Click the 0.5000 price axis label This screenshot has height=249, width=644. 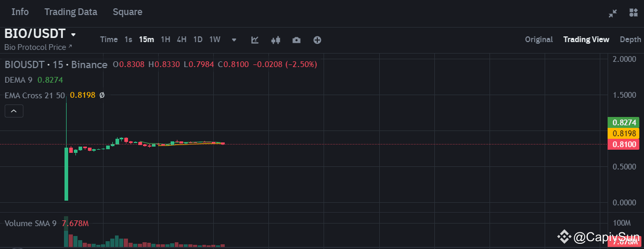point(624,167)
